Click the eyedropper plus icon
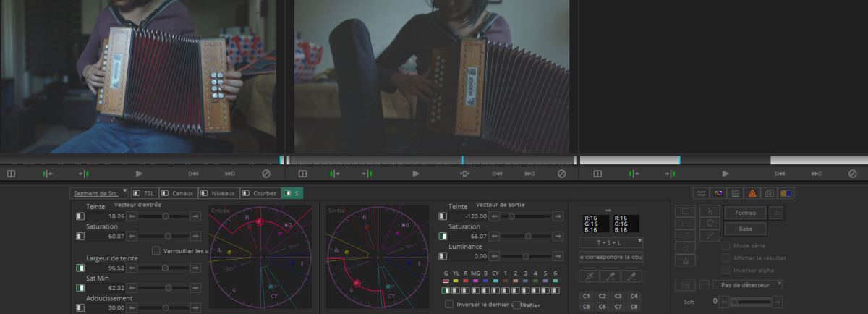868x314 pixels. coord(611,276)
